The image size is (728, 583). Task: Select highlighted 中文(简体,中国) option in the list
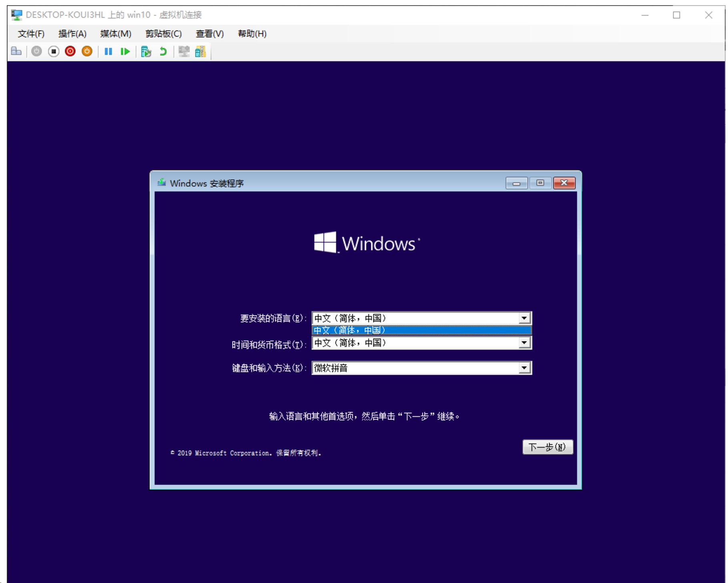(x=421, y=330)
